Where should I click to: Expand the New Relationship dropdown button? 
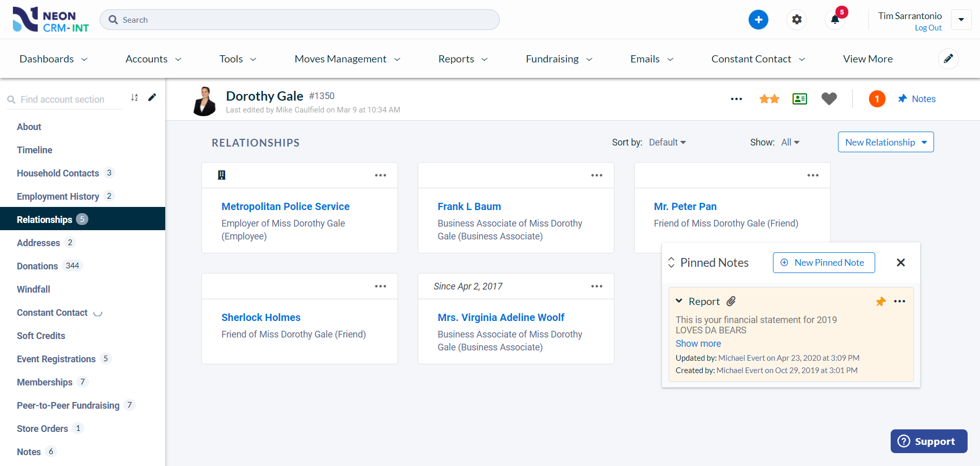(924, 142)
